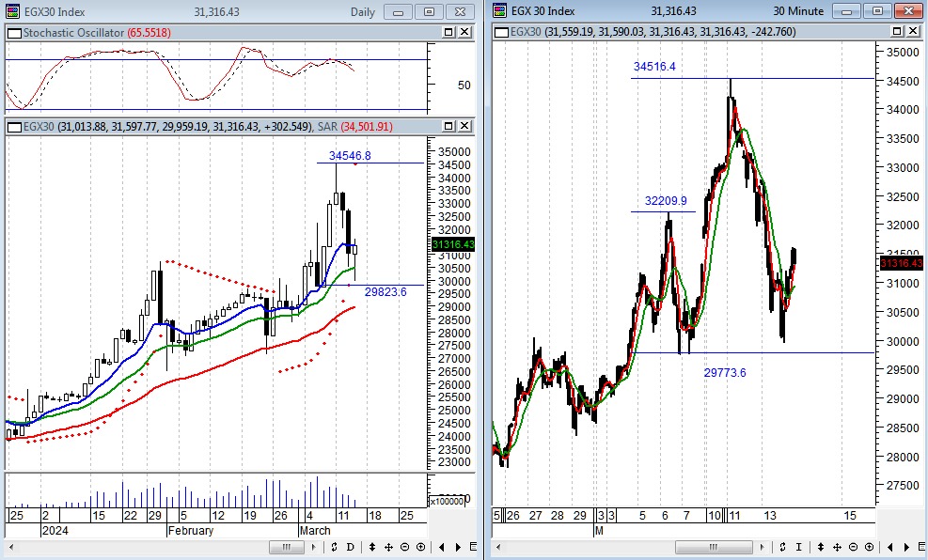Click the '30 Minute' periodicity label in title bar
Viewport: 928px width, 560px height.
[x=798, y=11]
